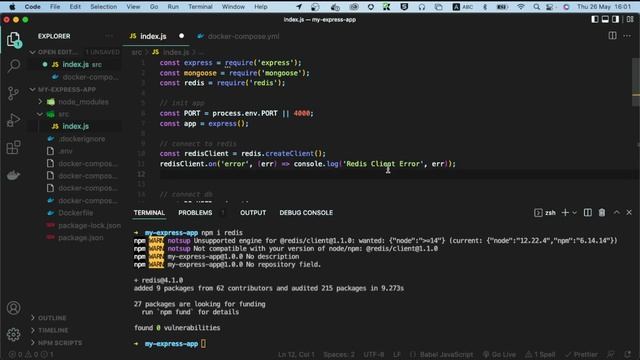
Task: Click Prettier status bar item
Action: coord(581,354)
